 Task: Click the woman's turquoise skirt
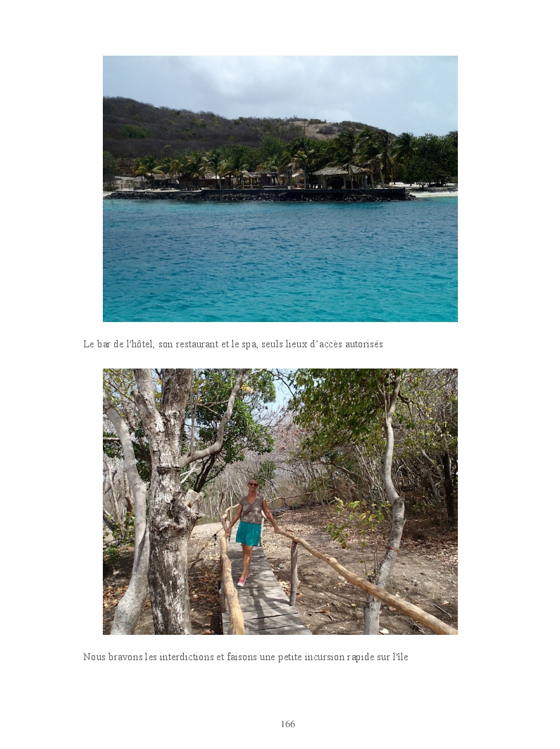(x=249, y=533)
